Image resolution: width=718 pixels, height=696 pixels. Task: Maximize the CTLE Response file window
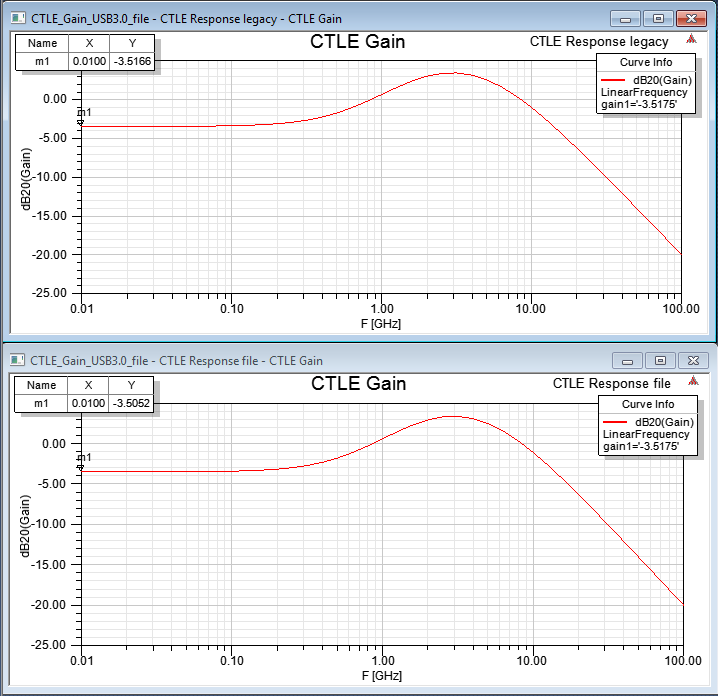660,361
